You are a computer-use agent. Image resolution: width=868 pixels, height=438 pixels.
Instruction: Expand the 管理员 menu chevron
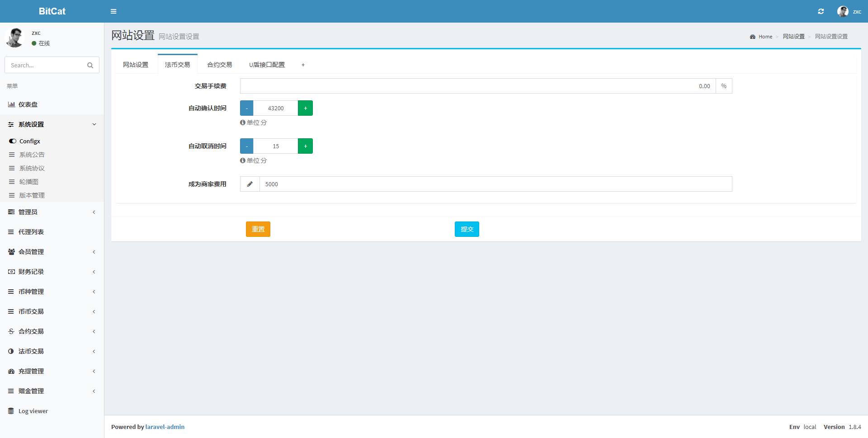tap(94, 212)
